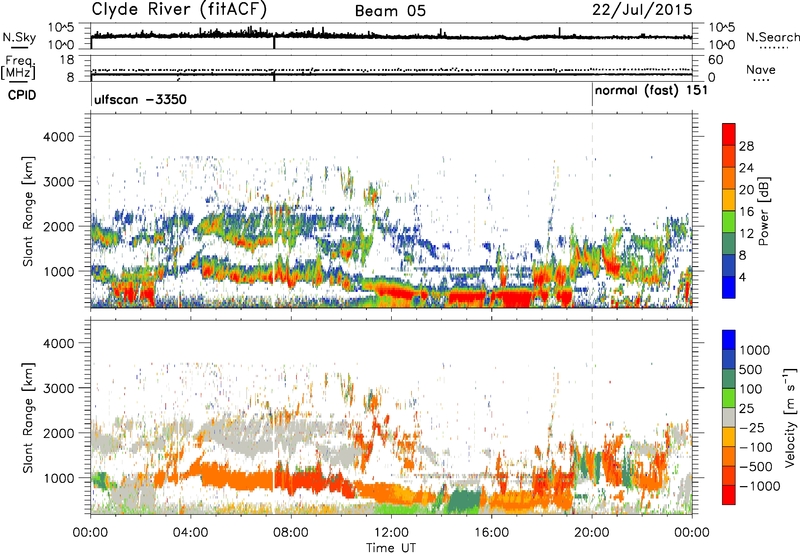Click the blue bottom segment of power colorbar
The width and height of the screenshot is (800, 554).
[x=729, y=287]
